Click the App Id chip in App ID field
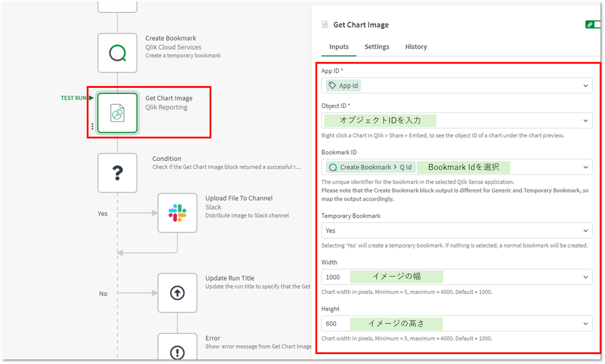Viewport: 605px width, 364px height. click(343, 85)
